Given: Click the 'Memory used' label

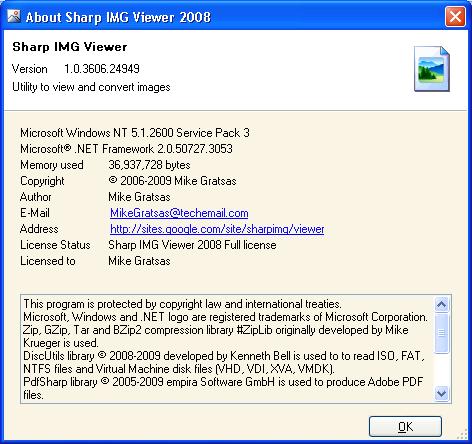Looking at the screenshot, I should pyautogui.click(x=52, y=165).
